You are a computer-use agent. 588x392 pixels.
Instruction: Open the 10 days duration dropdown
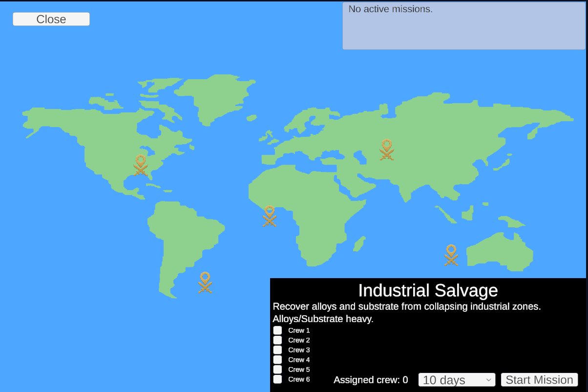[x=457, y=380]
